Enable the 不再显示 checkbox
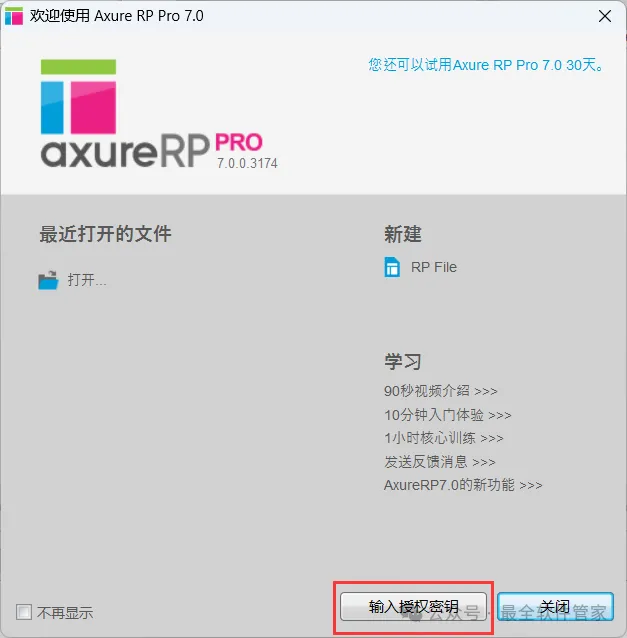 pyautogui.click(x=24, y=612)
